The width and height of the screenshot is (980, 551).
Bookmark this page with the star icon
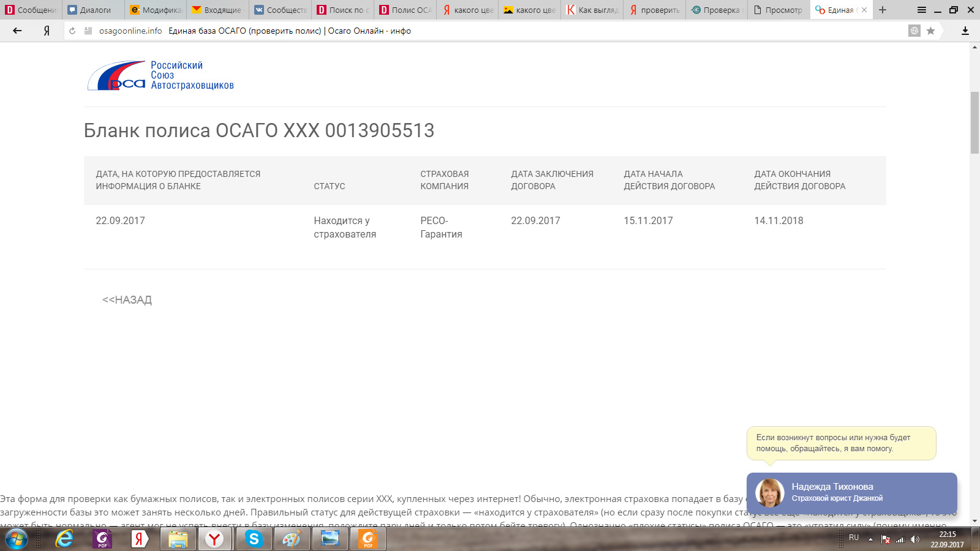coord(930,31)
